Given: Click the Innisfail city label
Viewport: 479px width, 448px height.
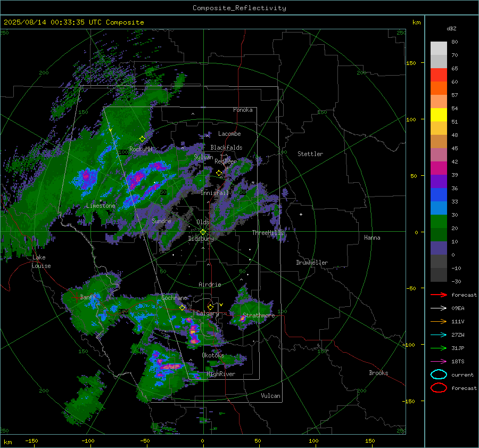Looking at the screenshot, I should [215, 193].
